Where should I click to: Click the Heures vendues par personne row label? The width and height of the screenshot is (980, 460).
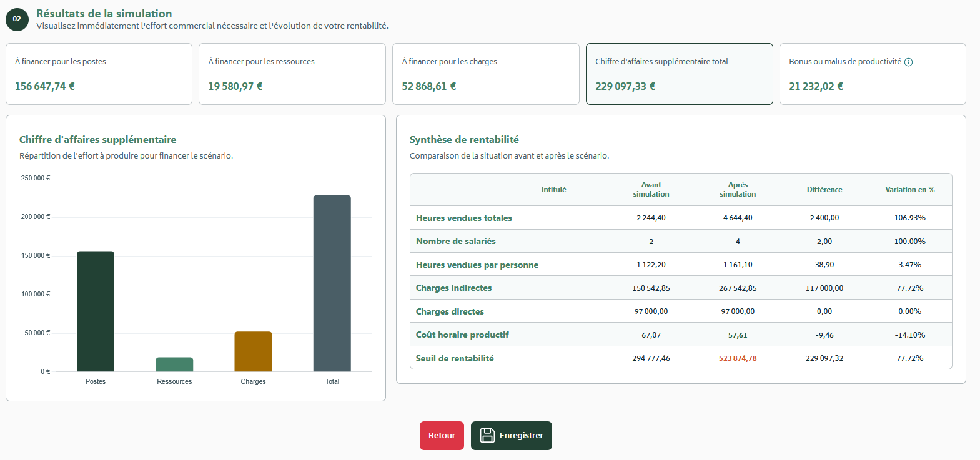[x=477, y=265]
